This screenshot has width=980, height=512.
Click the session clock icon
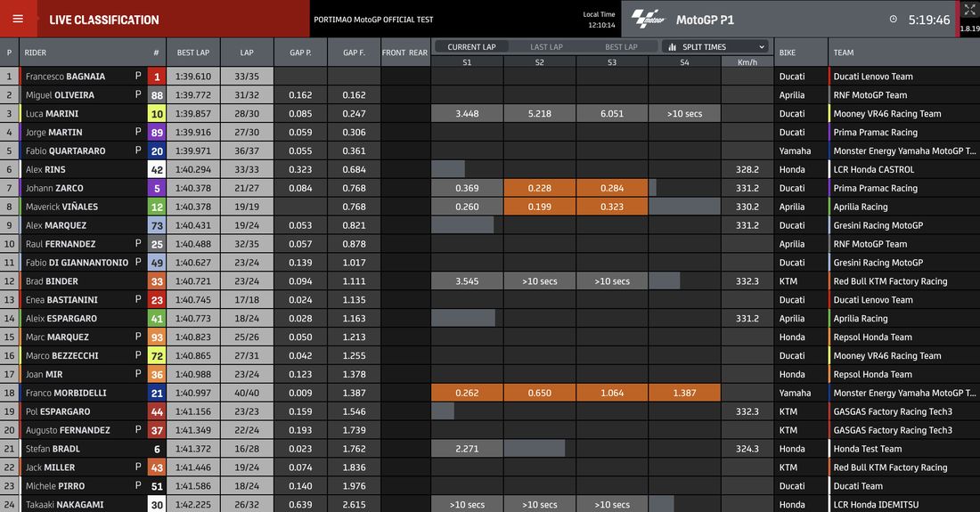point(893,20)
